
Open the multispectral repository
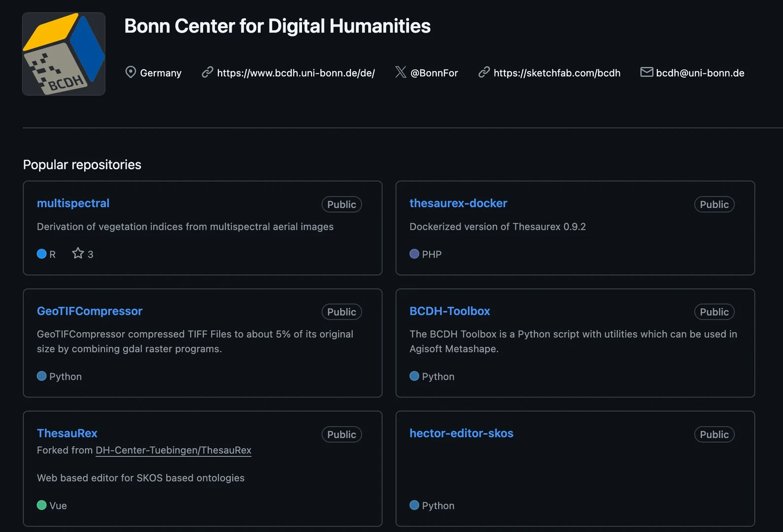(73, 203)
